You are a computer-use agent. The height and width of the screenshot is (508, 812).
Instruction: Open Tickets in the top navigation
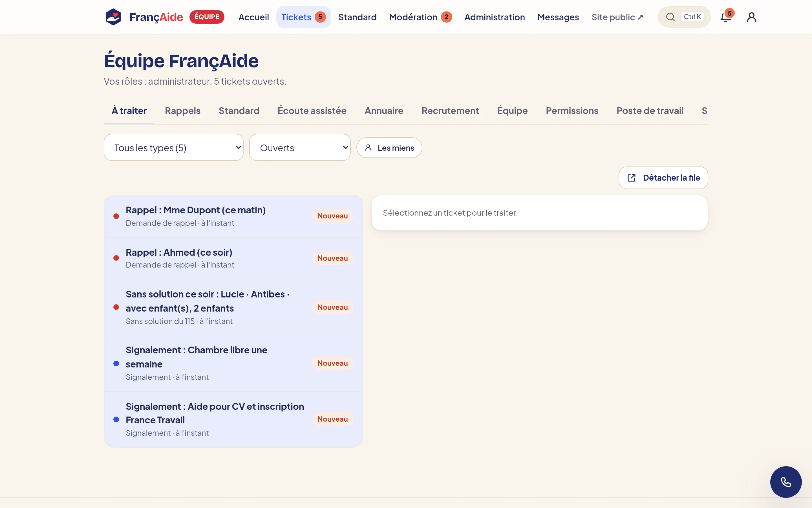[303, 17]
